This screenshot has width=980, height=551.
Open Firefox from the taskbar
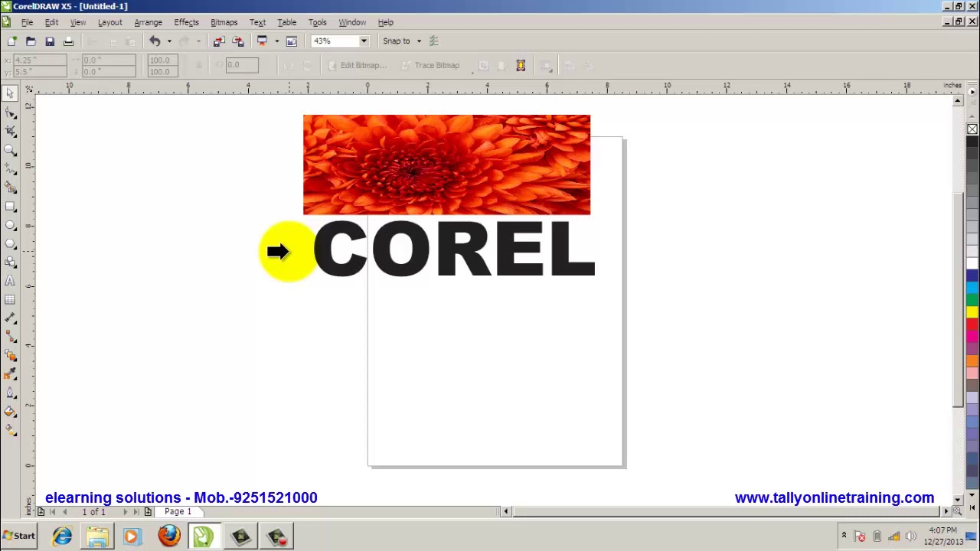169,536
